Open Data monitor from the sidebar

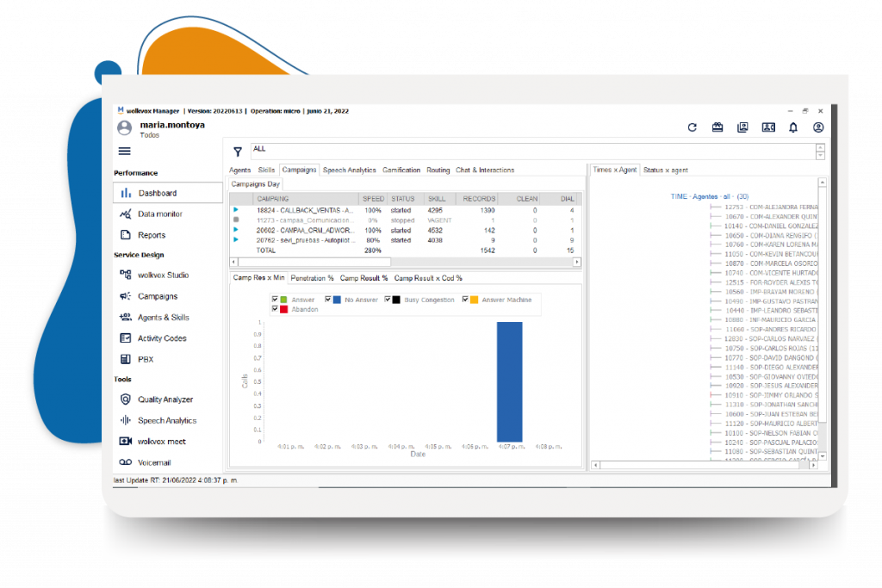coord(160,214)
